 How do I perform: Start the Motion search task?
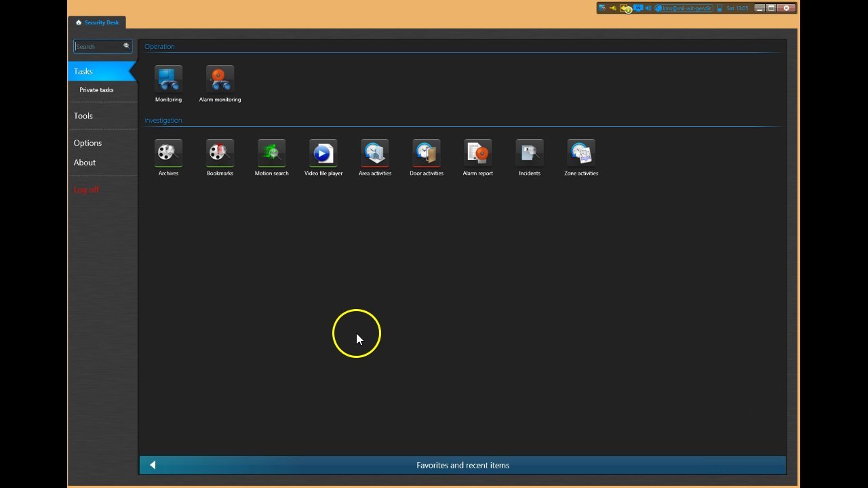[271, 153]
